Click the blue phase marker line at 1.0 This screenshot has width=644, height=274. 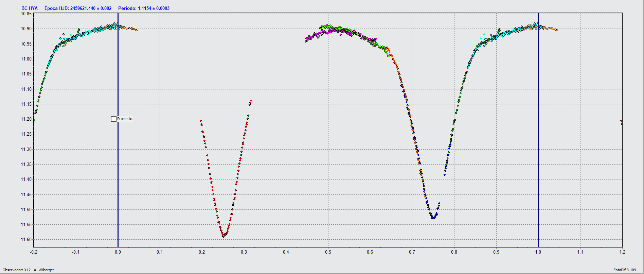(538, 130)
